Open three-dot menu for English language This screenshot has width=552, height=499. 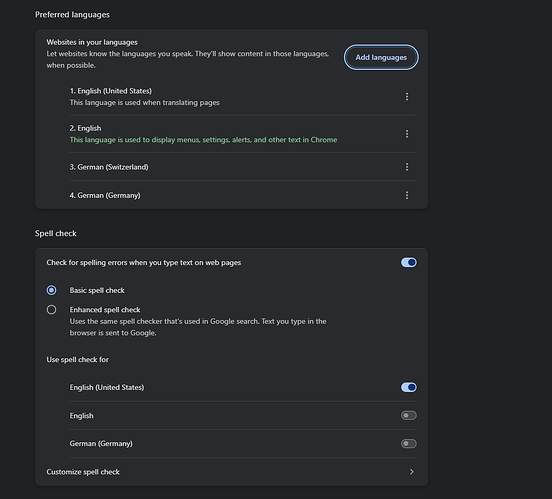point(407,134)
